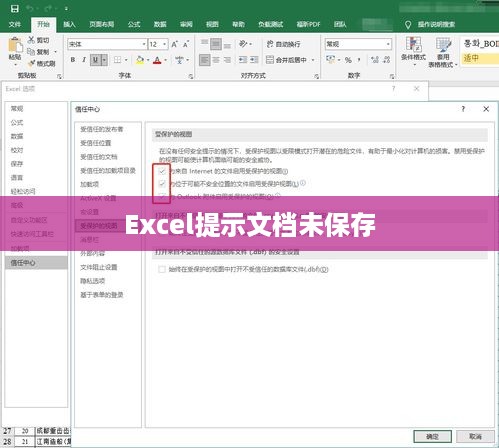This screenshot has height=448, width=499.
Task: Open the 套用表格格式 table format menu
Action: pyautogui.click(x=443, y=53)
